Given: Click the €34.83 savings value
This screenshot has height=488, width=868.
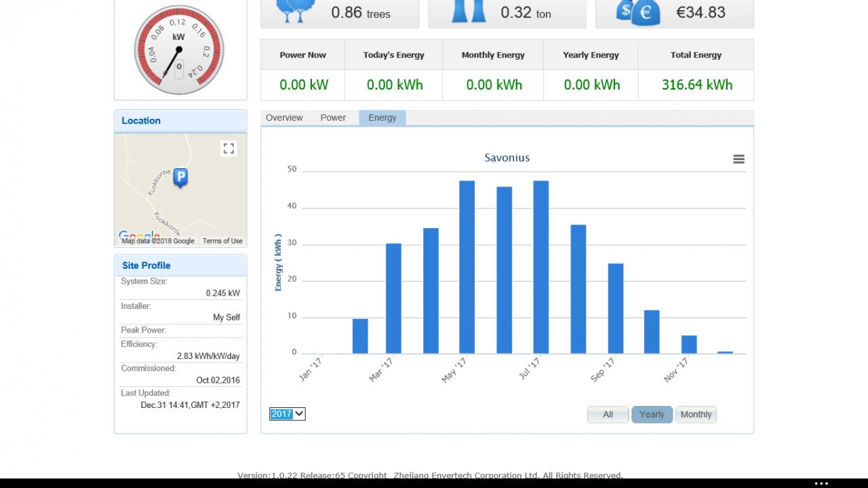Looking at the screenshot, I should [701, 12].
